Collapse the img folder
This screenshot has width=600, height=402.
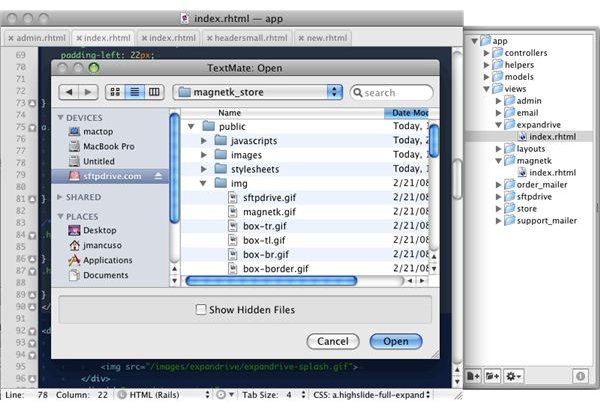203,183
